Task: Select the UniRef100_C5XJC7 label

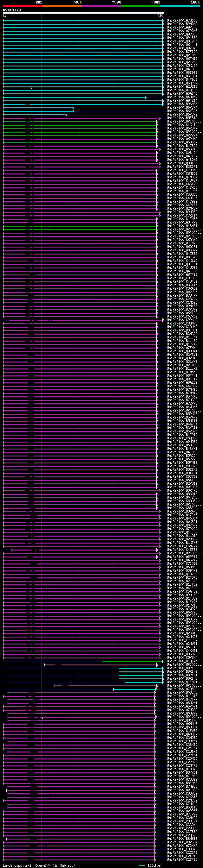Action: pos(182,66)
